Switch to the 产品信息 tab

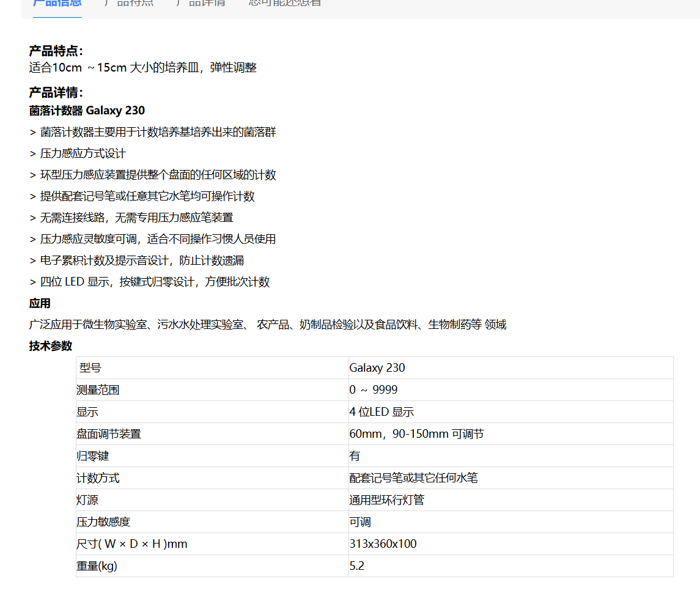57,3
